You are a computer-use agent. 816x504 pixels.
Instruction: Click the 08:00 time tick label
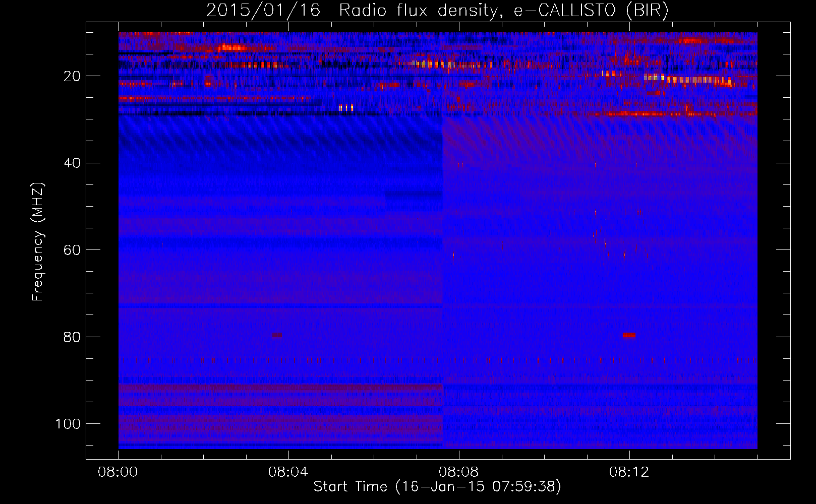coord(118,472)
